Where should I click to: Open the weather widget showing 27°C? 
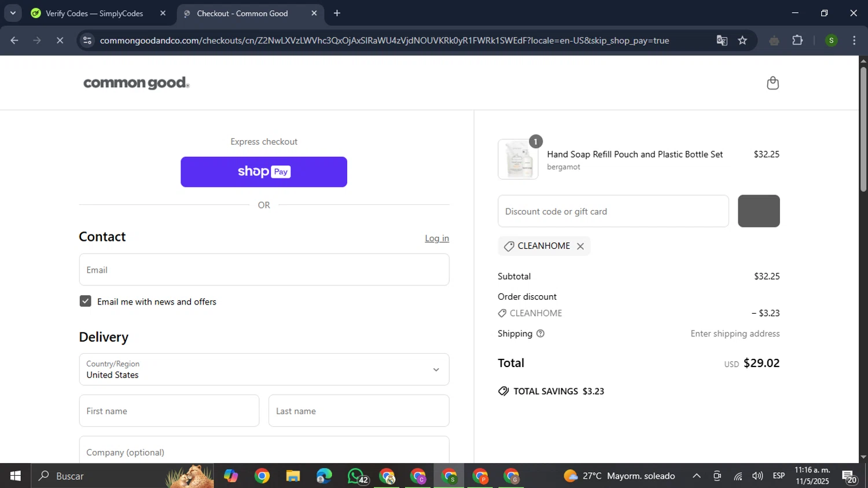click(x=620, y=476)
